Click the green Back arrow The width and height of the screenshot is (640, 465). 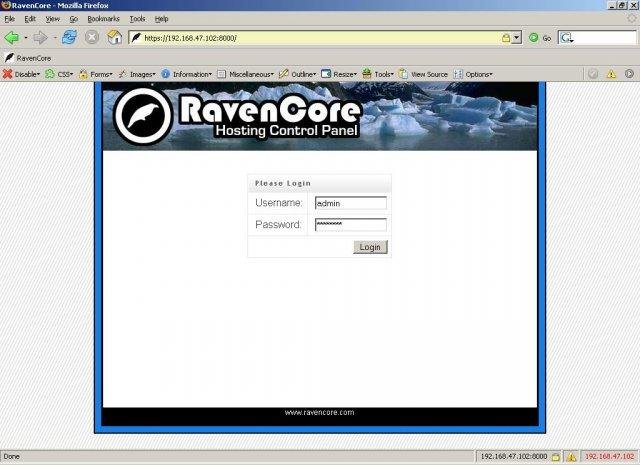(x=11, y=38)
